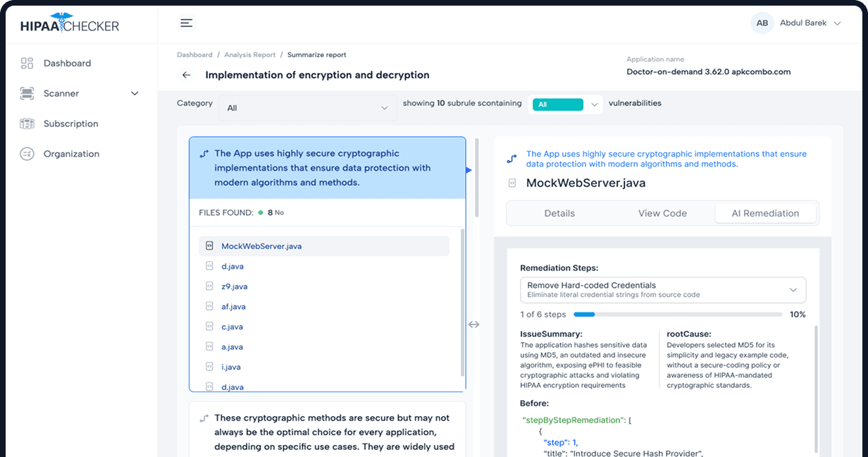The height and width of the screenshot is (457, 868).
Task: Open the Remove Hard-coded Credentials steps dropdown
Action: coord(662,290)
